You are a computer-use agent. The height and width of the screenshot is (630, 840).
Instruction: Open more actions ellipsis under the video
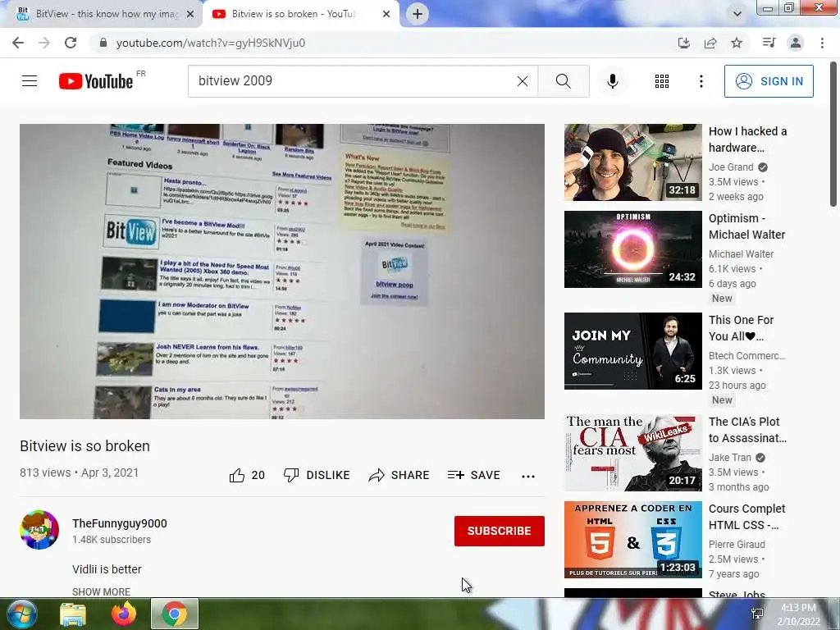[x=528, y=476]
